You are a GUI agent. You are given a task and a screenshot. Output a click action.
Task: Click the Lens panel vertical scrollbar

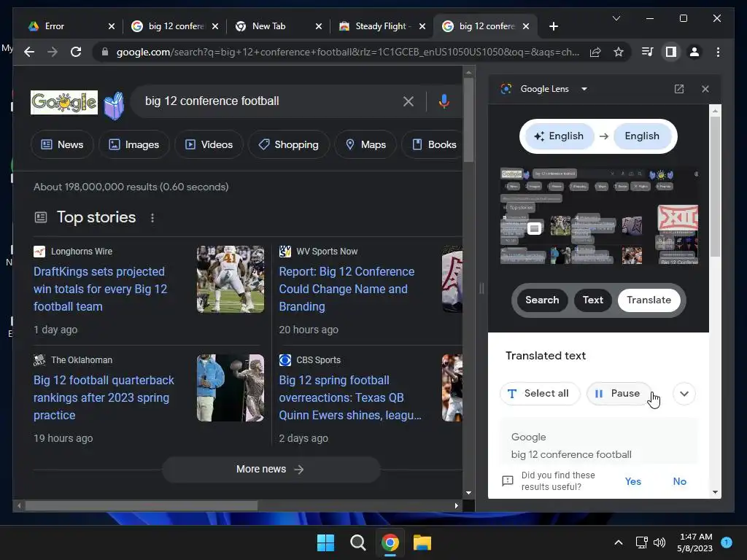tap(715, 186)
